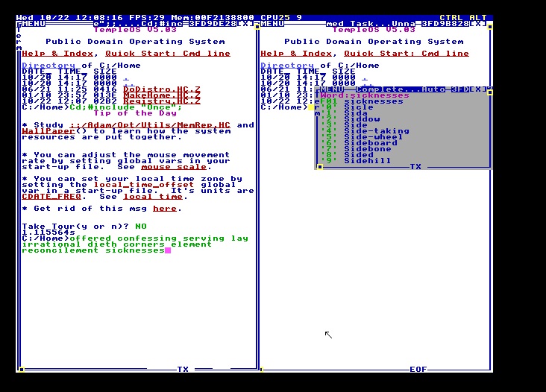Open MENU in right terminal window
The height and width of the screenshot is (392, 546).
(x=272, y=24)
